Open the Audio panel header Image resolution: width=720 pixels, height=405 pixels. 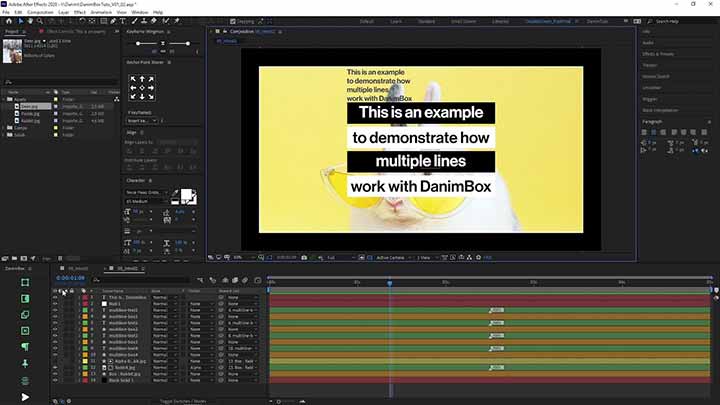point(648,43)
